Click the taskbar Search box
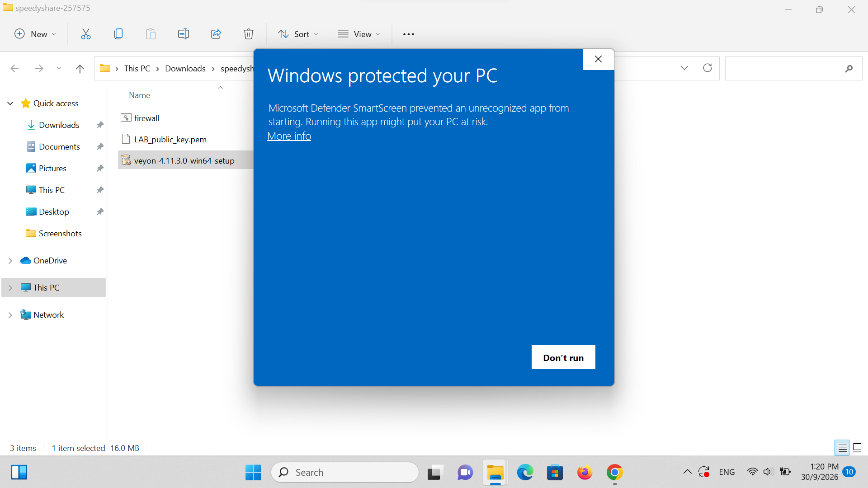Image resolution: width=868 pixels, height=488 pixels. point(345,473)
